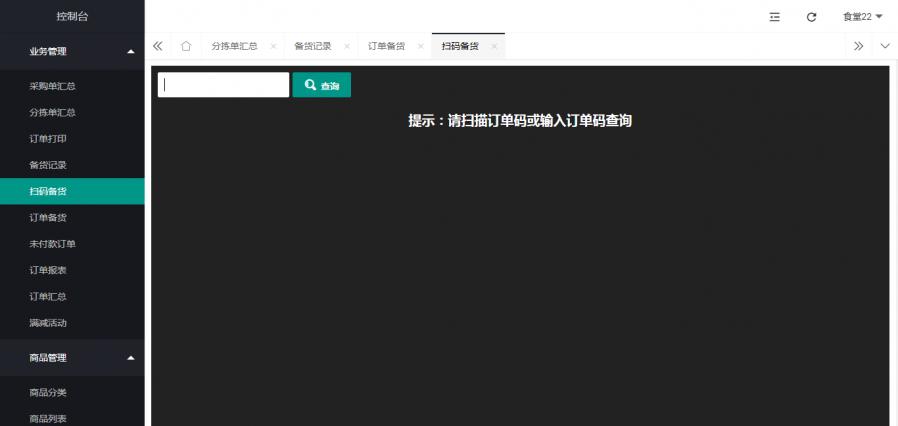Close the 备货记录 tab
Image resolution: width=898 pixels, height=426 pixels.
347,46
